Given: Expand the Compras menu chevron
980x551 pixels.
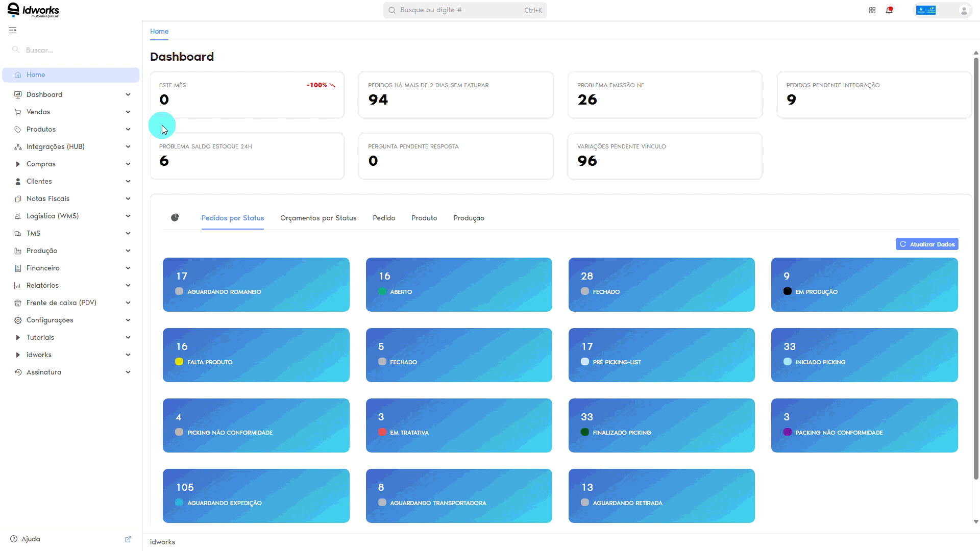Looking at the screenshot, I should tap(128, 164).
